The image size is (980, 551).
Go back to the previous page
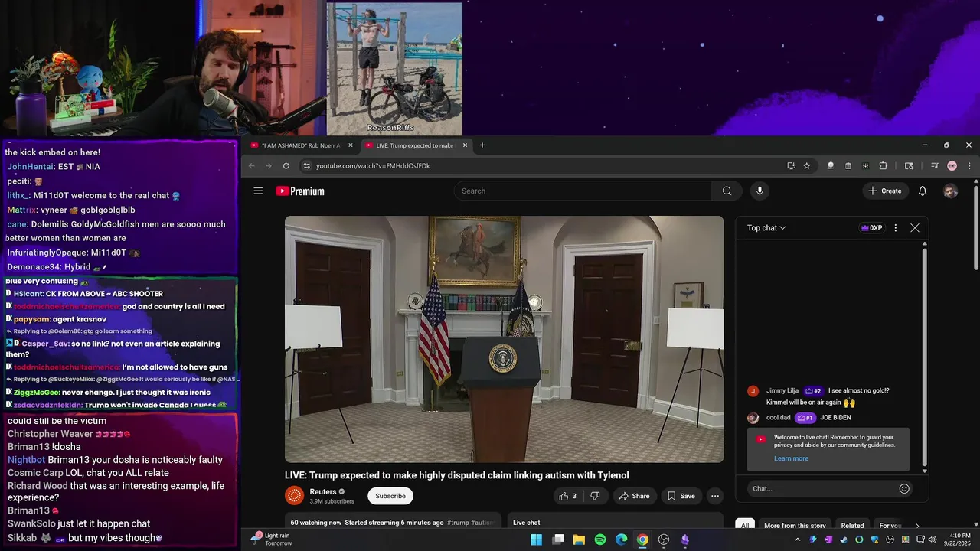(251, 166)
